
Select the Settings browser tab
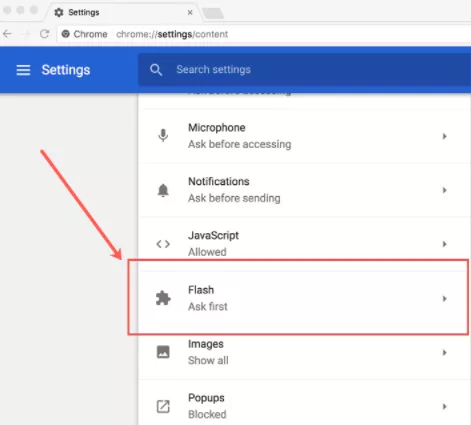pyautogui.click(x=123, y=13)
